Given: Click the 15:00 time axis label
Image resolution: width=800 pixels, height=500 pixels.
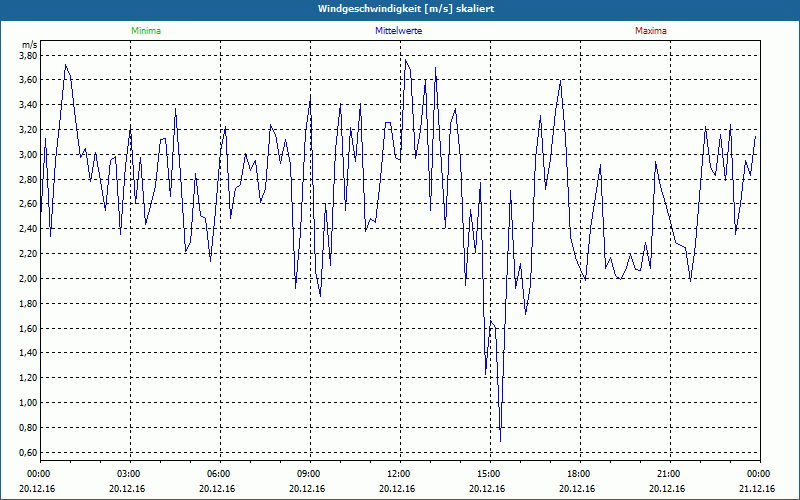Looking at the screenshot, I should 490,474.
